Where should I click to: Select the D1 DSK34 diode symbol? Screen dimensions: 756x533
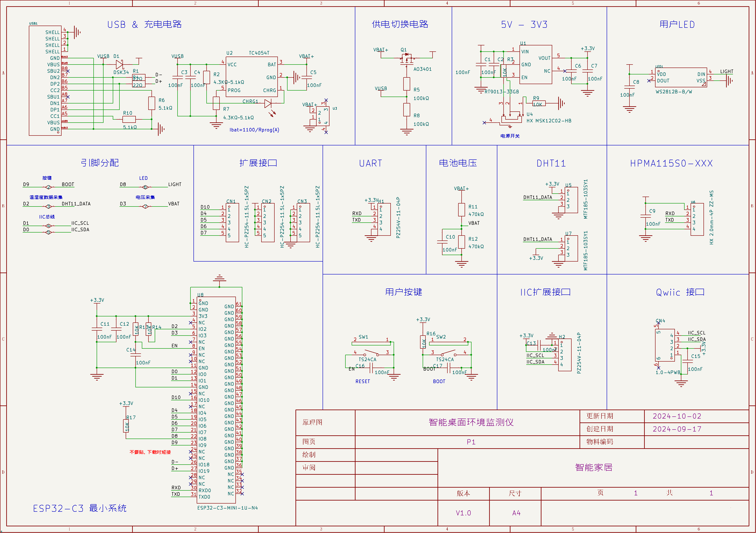pyautogui.click(x=119, y=65)
